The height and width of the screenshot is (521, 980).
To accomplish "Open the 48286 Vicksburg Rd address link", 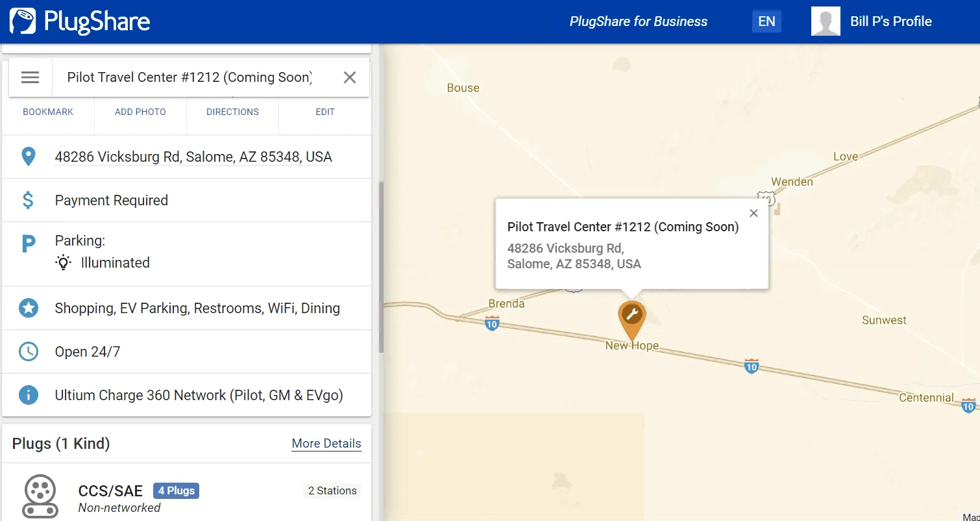I will point(193,157).
